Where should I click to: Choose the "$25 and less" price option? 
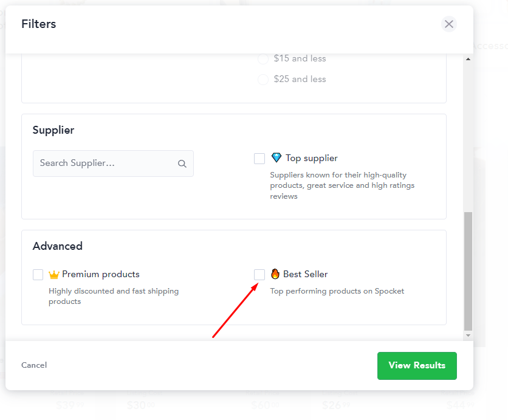click(x=263, y=80)
